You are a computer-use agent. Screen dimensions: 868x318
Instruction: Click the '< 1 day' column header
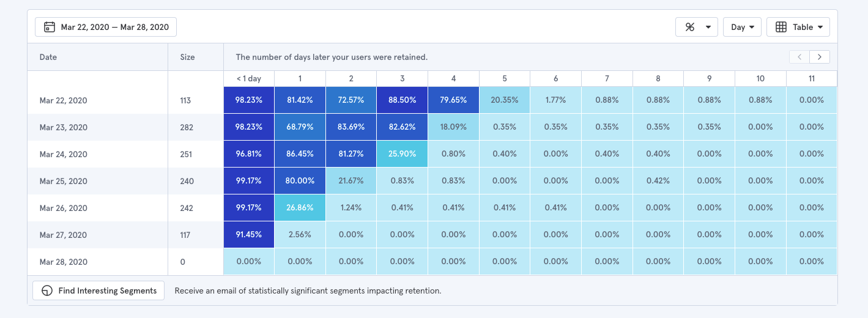tap(249, 78)
